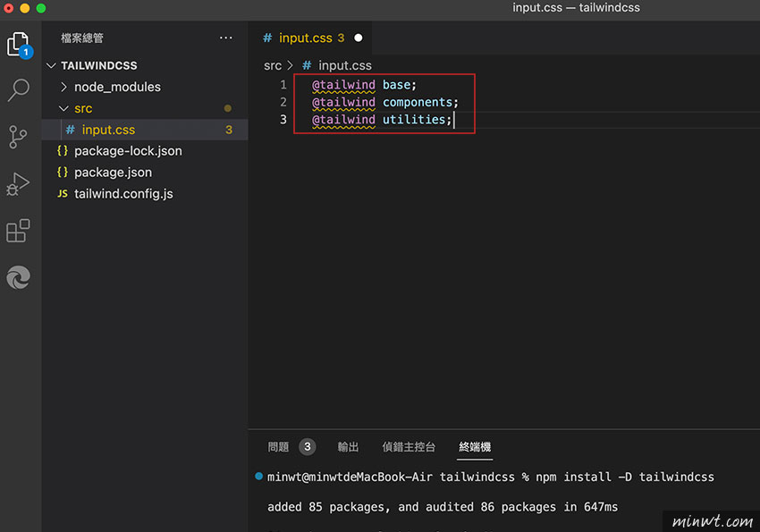
Task: Click the word utilities in line 3
Action: [414, 120]
